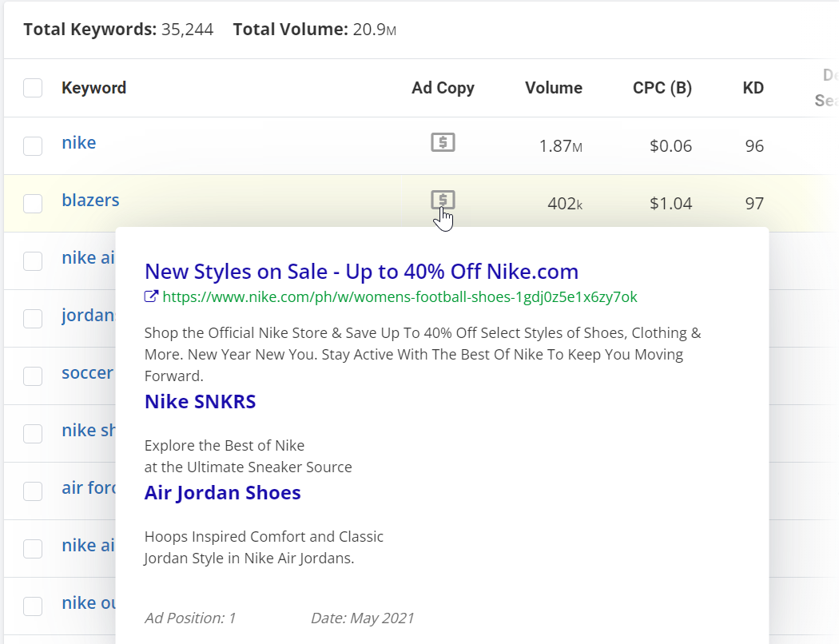Open the blazers keyword link
839x644 pixels.
[90, 200]
